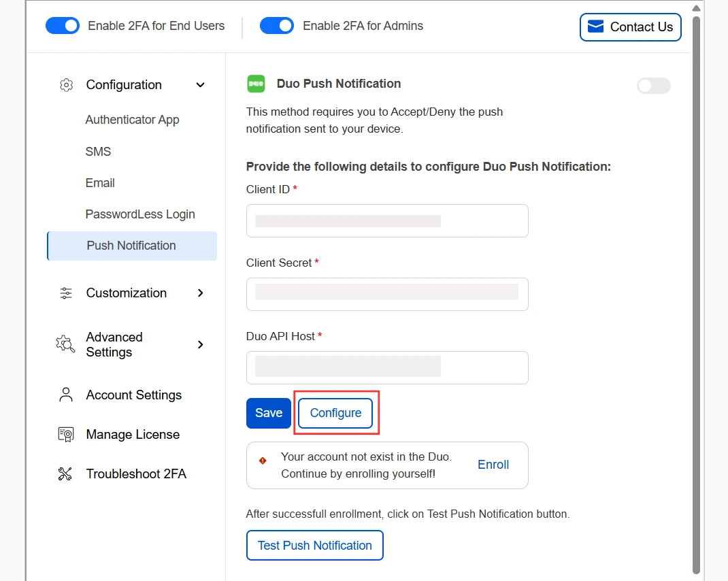Click the vertical scrollbar thumb

click(x=696, y=295)
